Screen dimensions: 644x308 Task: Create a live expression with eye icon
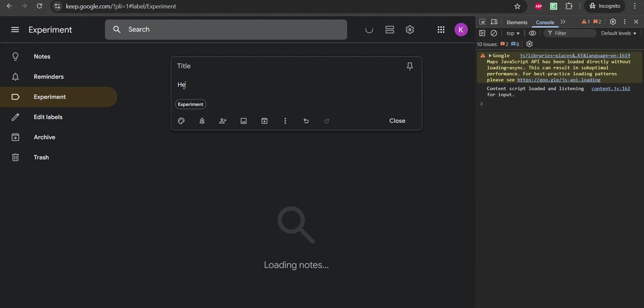click(x=532, y=33)
